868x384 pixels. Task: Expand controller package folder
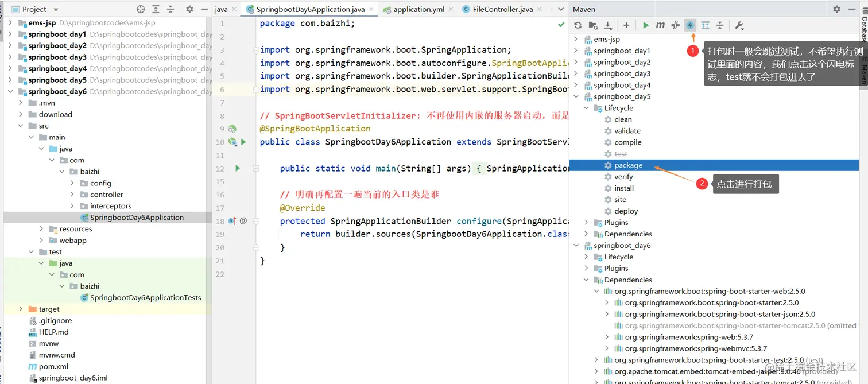[x=72, y=195]
